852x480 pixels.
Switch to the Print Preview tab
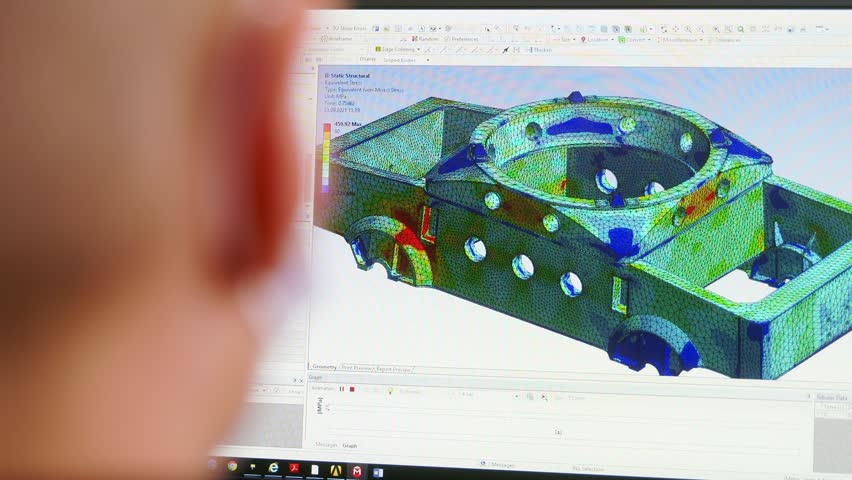tap(358, 368)
